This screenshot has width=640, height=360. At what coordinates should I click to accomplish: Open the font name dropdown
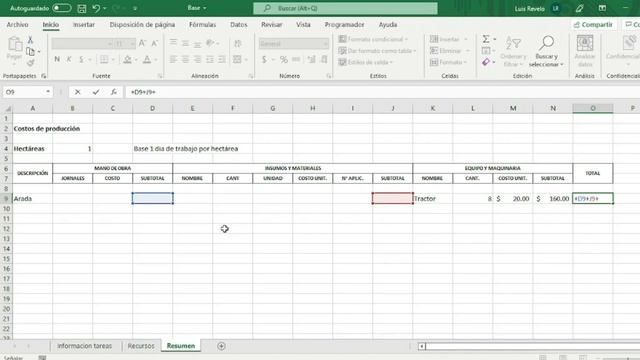pyautogui.click(x=110, y=43)
